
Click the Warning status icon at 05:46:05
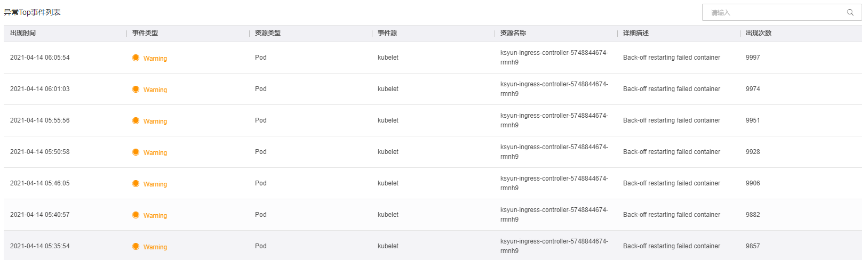click(136, 183)
